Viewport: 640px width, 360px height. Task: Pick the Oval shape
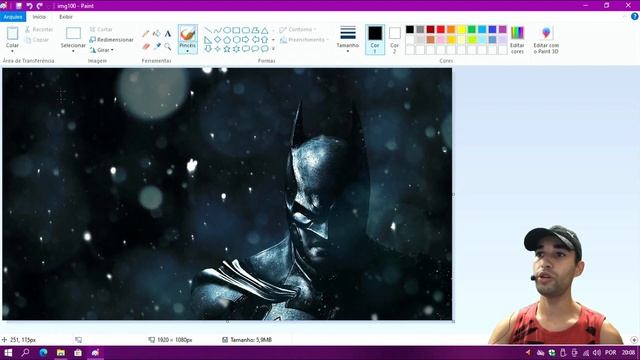click(x=227, y=31)
